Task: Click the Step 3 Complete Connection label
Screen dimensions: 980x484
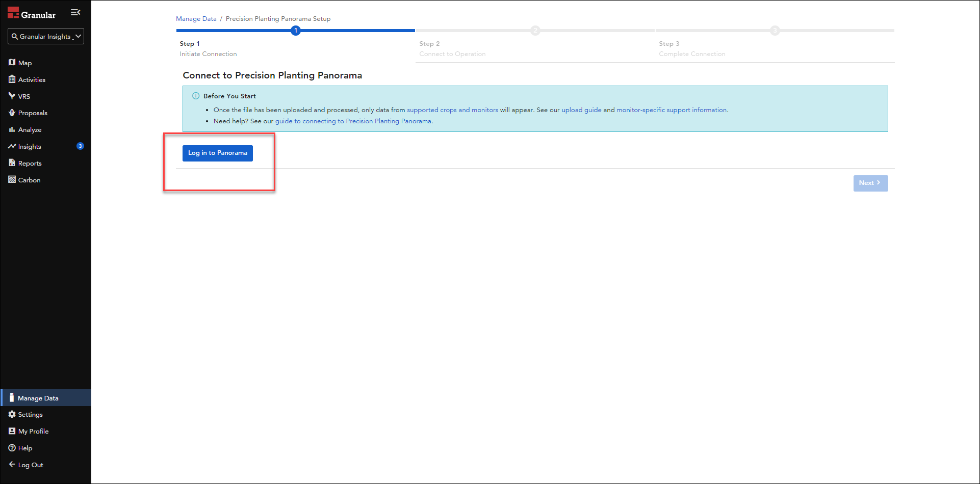Action: [x=692, y=49]
